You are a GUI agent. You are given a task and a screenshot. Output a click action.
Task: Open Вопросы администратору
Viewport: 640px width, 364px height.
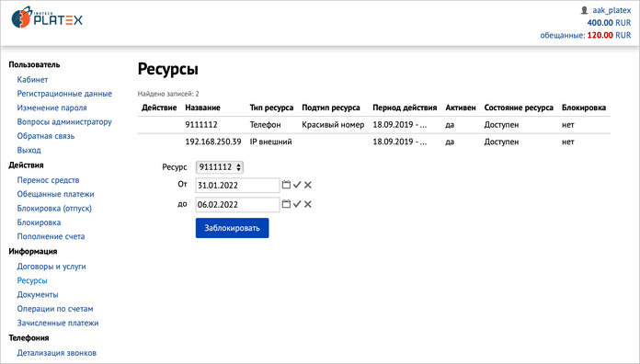(x=64, y=121)
